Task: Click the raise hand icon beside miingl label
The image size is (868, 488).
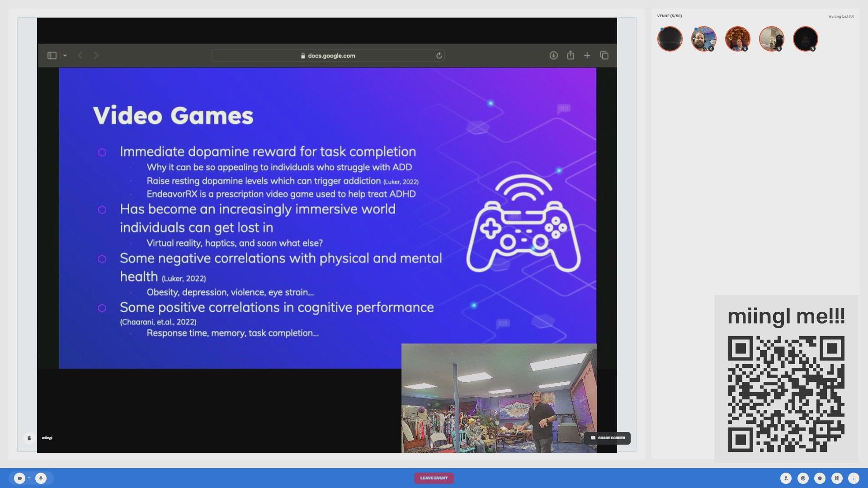Action: [29, 438]
